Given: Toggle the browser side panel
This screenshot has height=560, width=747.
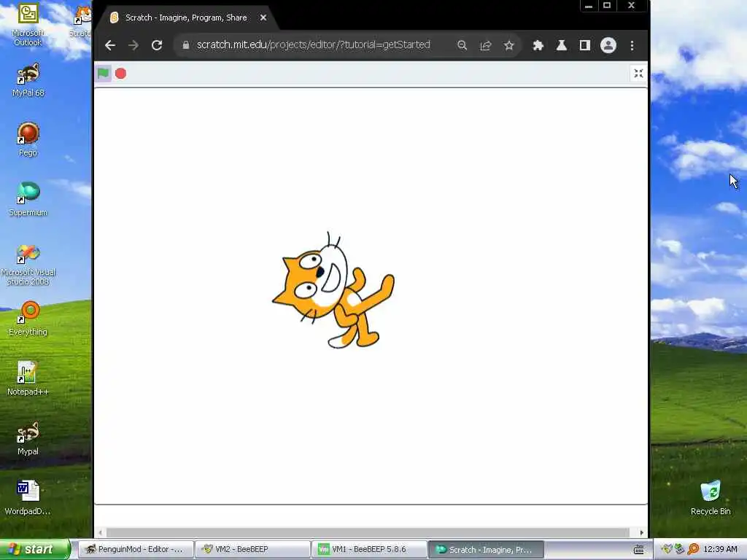Looking at the screenshot, I should pyautogui.click(x=584, y=45).
